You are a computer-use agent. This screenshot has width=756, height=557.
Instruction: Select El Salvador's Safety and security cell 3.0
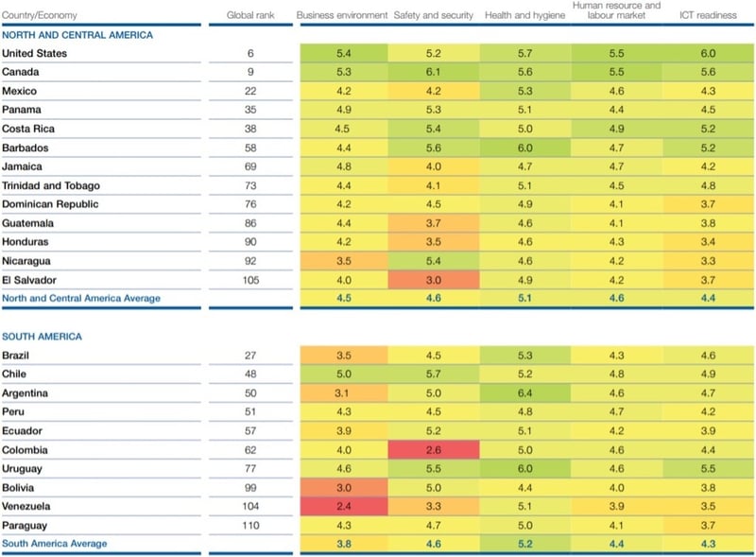click(x=432, y=279)
